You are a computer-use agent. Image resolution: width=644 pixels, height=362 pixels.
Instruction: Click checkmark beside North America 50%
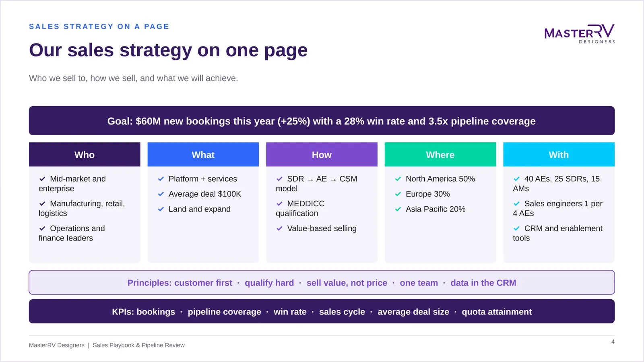398,179
